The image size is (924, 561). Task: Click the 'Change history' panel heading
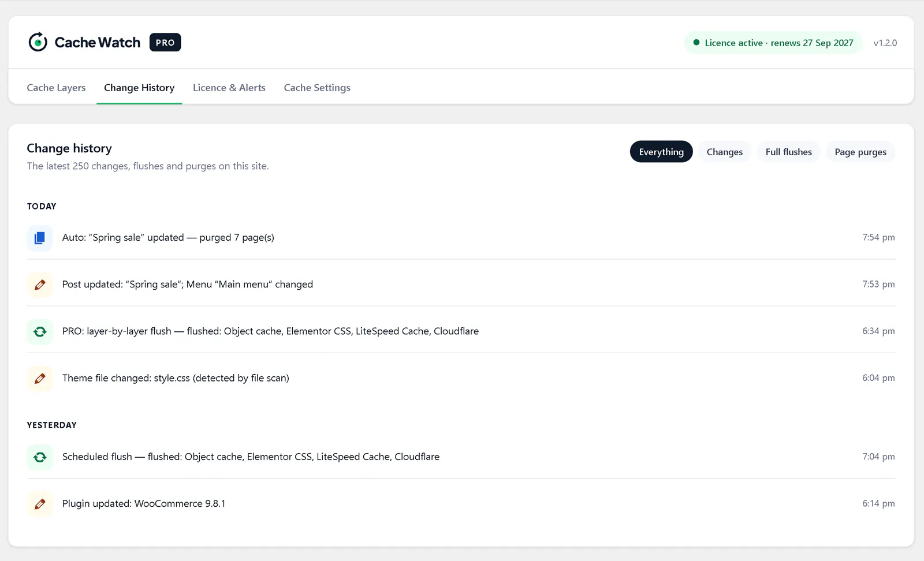tap(69, 148)
